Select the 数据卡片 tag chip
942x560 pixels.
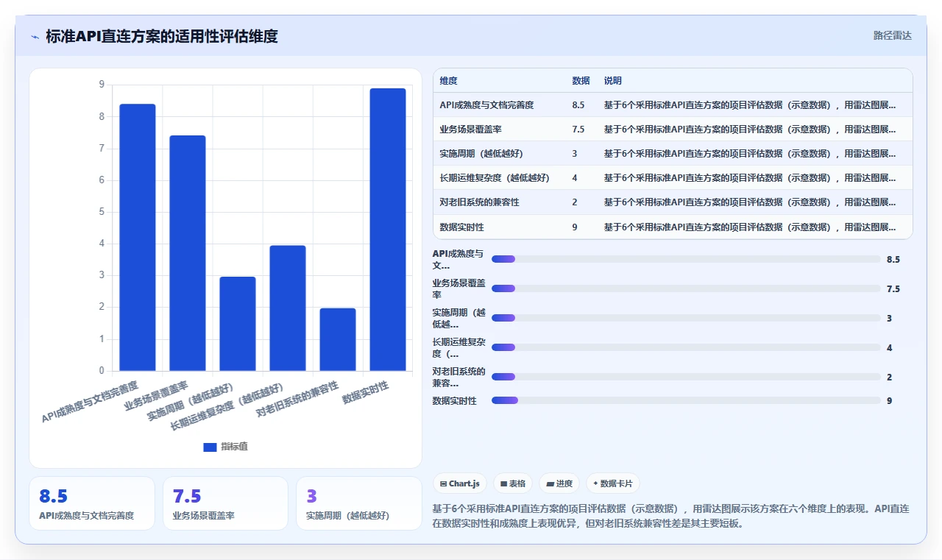pos(613,483)
